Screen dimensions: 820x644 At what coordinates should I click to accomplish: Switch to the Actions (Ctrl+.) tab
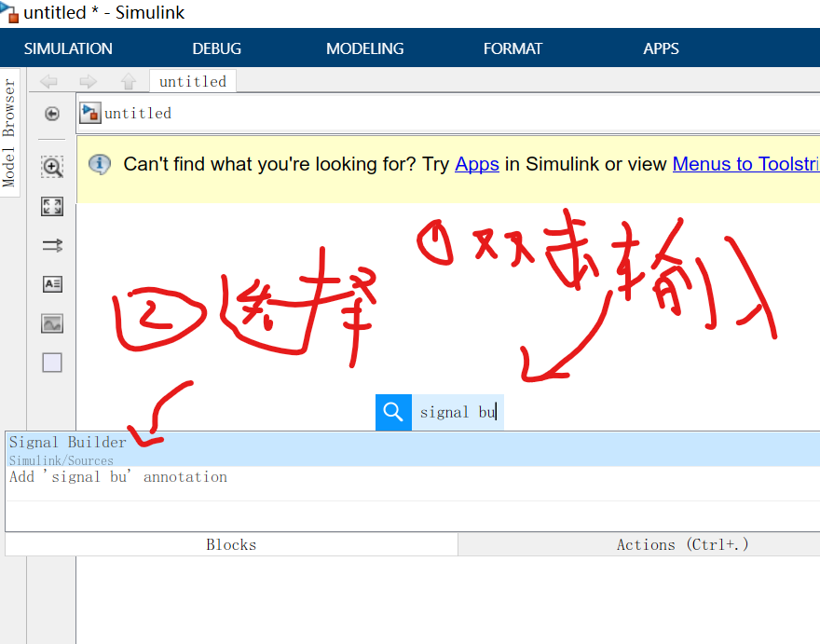[x=639, y=544]
